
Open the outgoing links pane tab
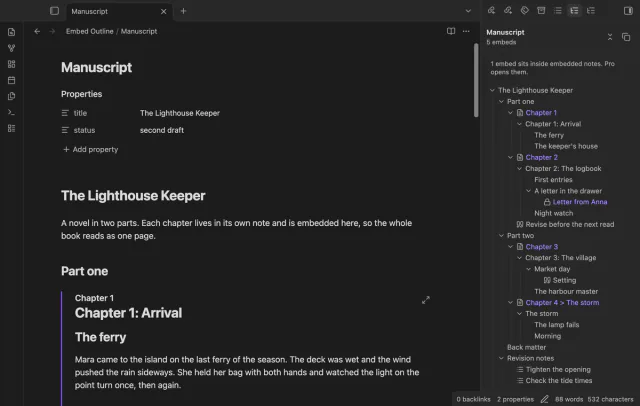pos(508,11)
